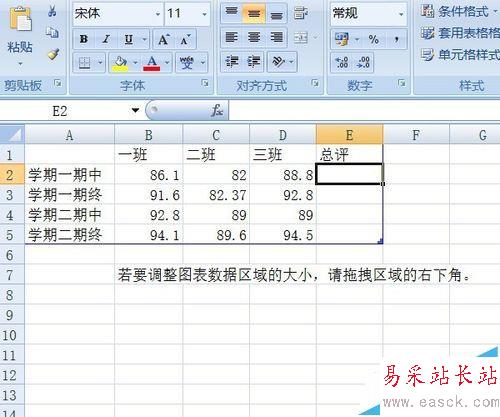Toggle bold formatting
This screenshot has height=417, width=500.
[x=84, y=39]
